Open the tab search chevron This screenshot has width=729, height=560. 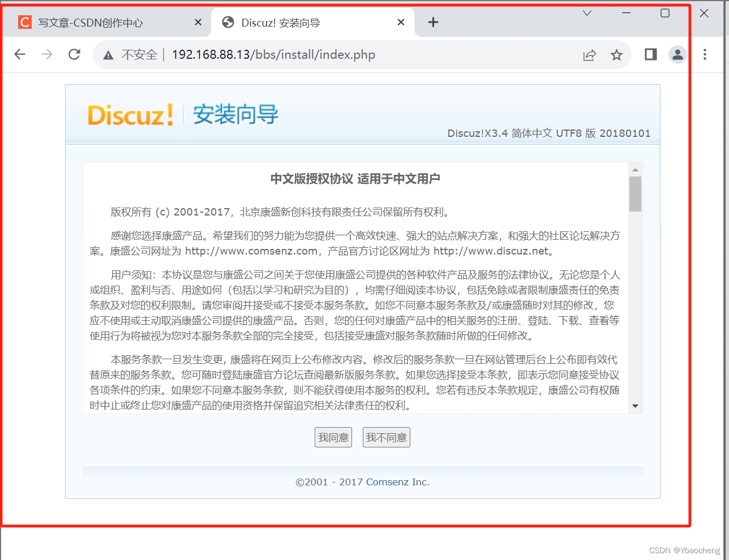[x=587, y=13]
